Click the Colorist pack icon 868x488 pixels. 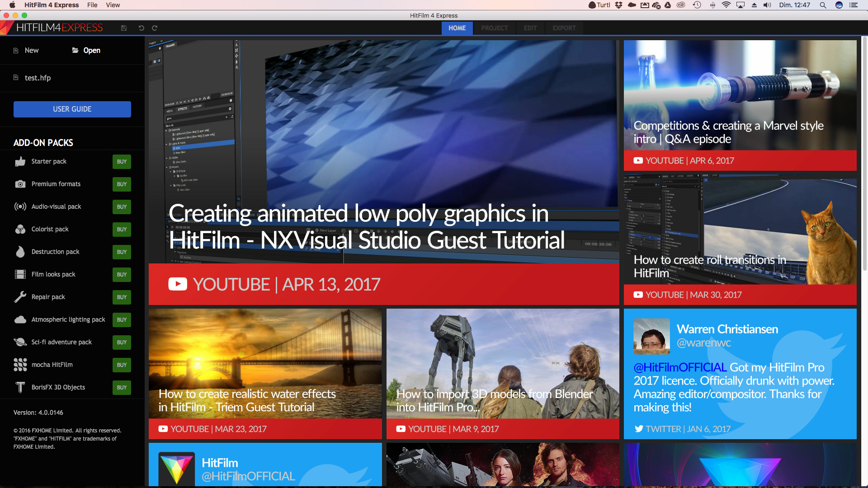tap(20, 229)
